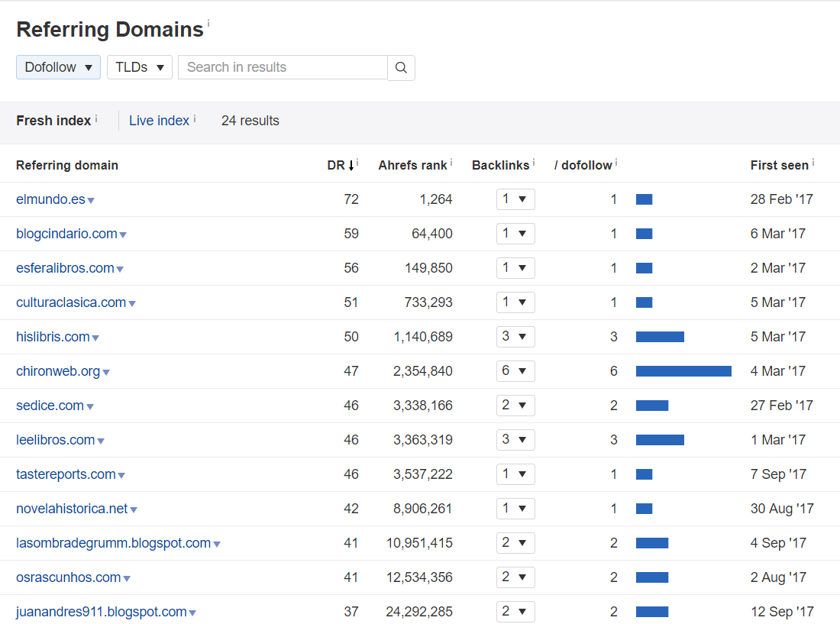Screen dimensions: 840x624
Task: Sort by the Referring domain column header
Action: pyautogui.click(x=67, y=165)
